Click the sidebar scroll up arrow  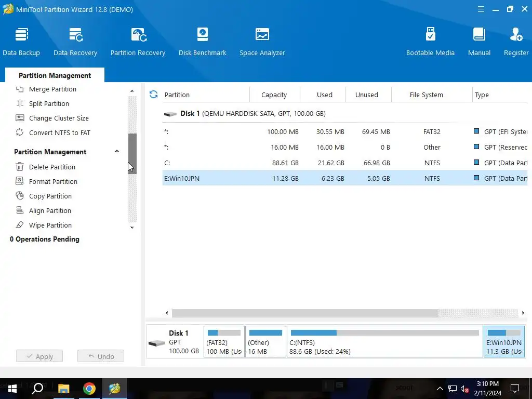132,91
